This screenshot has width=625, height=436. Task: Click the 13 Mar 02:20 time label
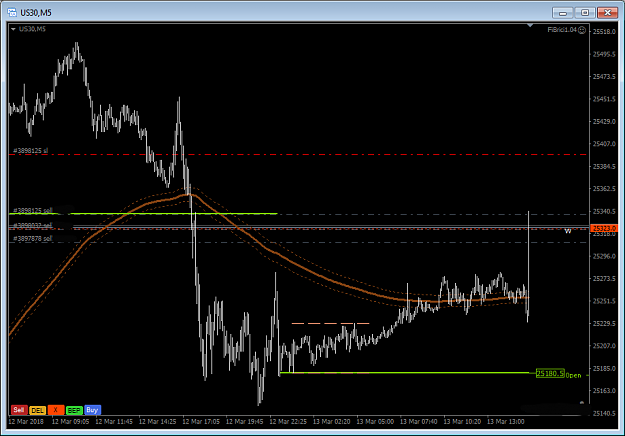(331, 421)
